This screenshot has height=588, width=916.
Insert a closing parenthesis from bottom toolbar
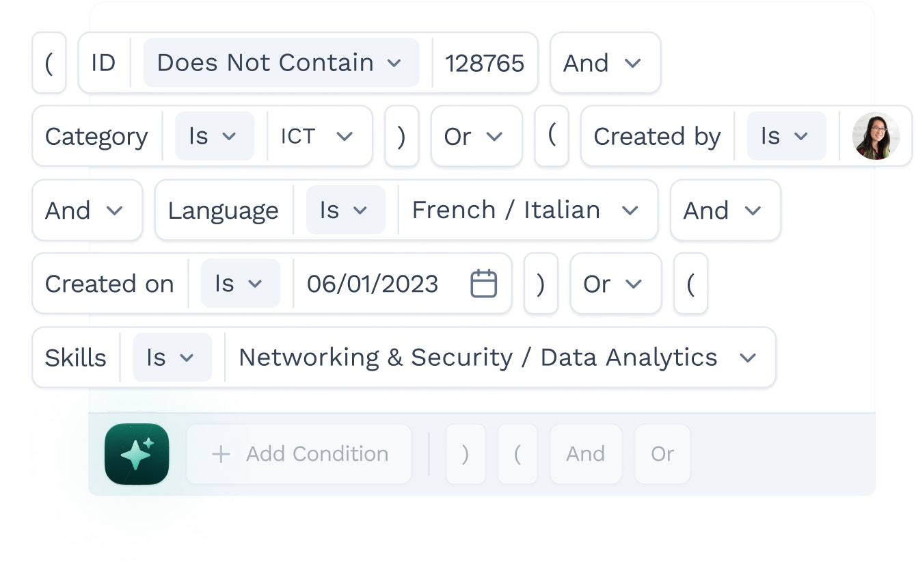click(466, 454)
